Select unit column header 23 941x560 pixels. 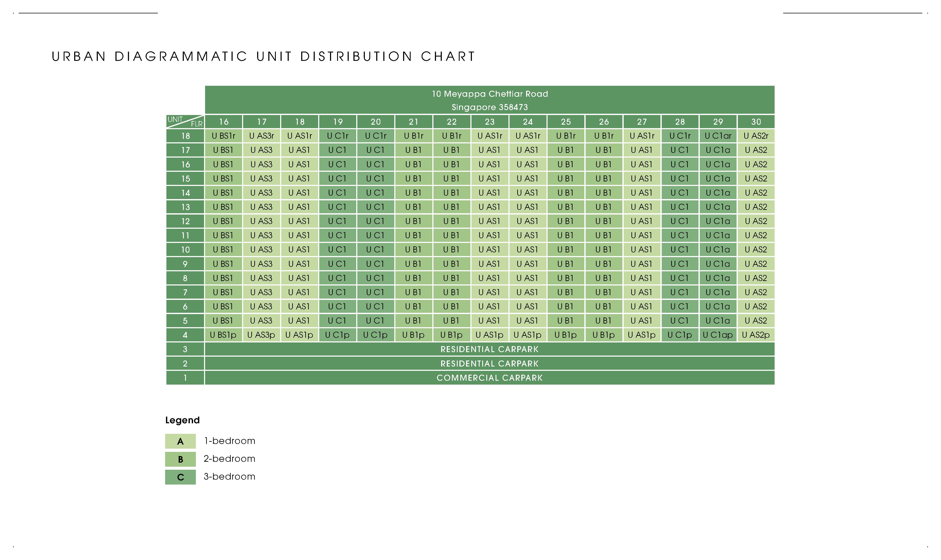point(490,121)
